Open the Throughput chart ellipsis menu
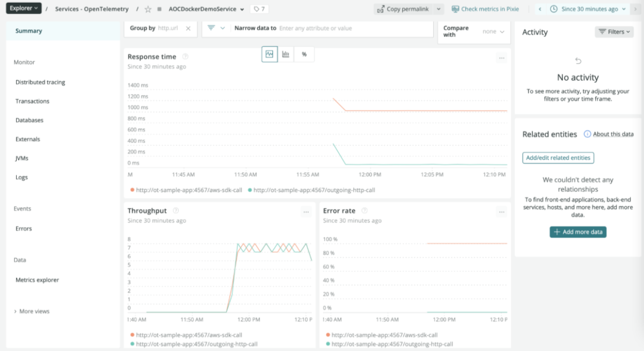644x351 pixels. (x=306, y=212)
